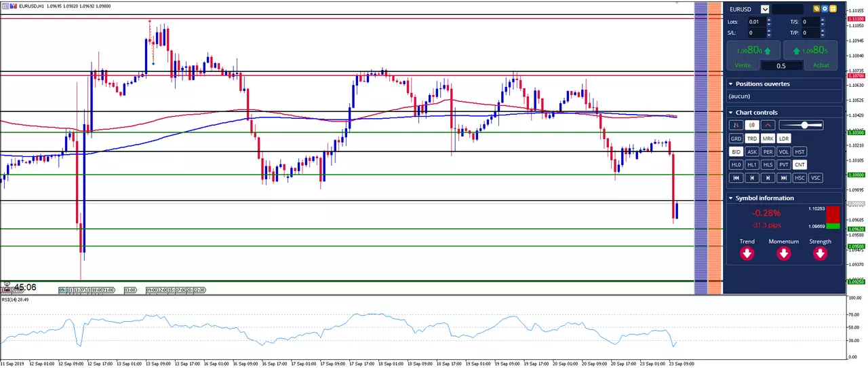Toggle the PVT pivot button
The width and height of the screenshot is (868, 368).
pyautogui.click(x=784, y=165)
